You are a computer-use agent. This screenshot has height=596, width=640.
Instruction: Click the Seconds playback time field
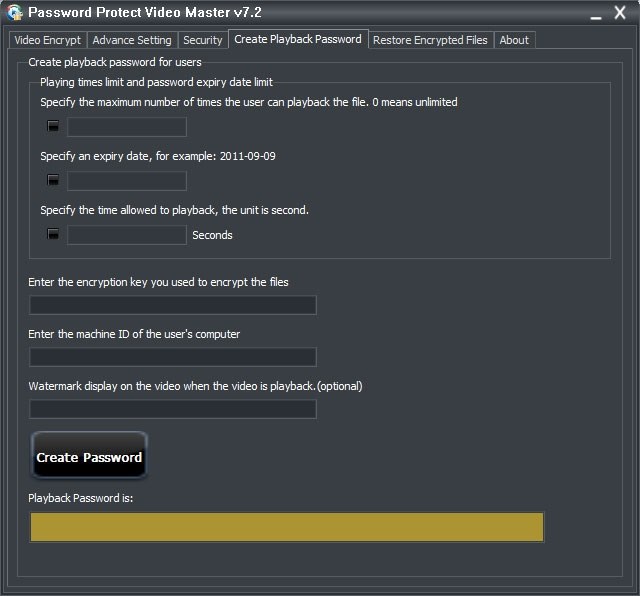point(127,235)
